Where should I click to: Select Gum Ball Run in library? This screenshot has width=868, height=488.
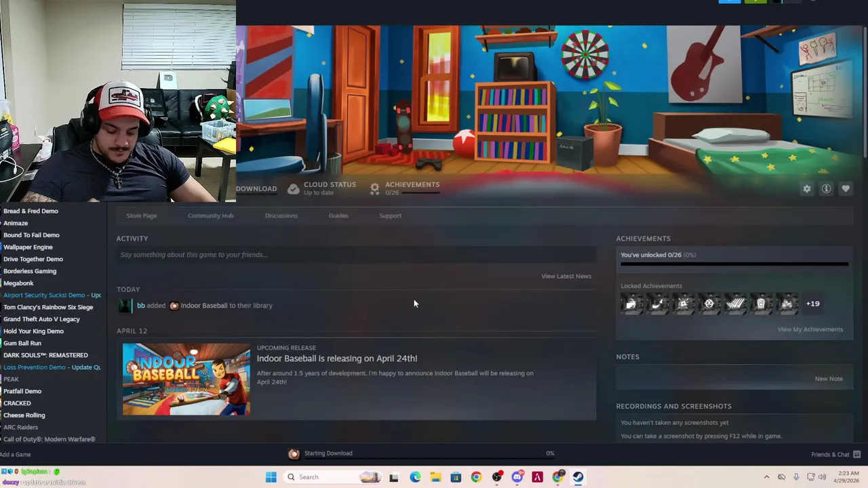[22, 343]
